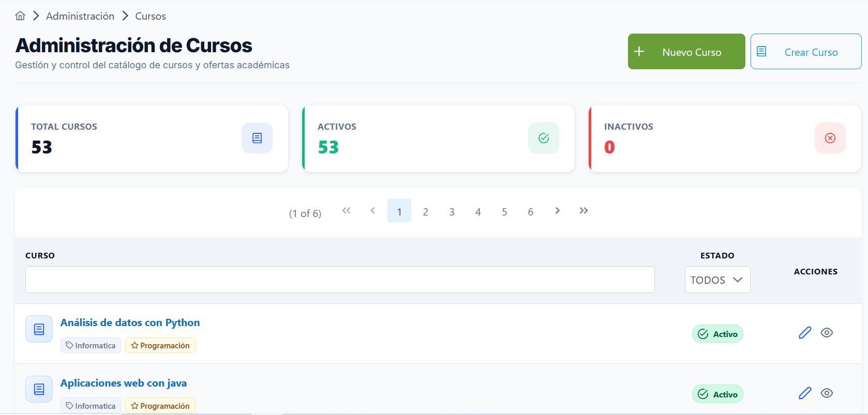Screen dimensions: 868x415
Task: Click the Crear Curso button
Action: [x=806, y=52]
